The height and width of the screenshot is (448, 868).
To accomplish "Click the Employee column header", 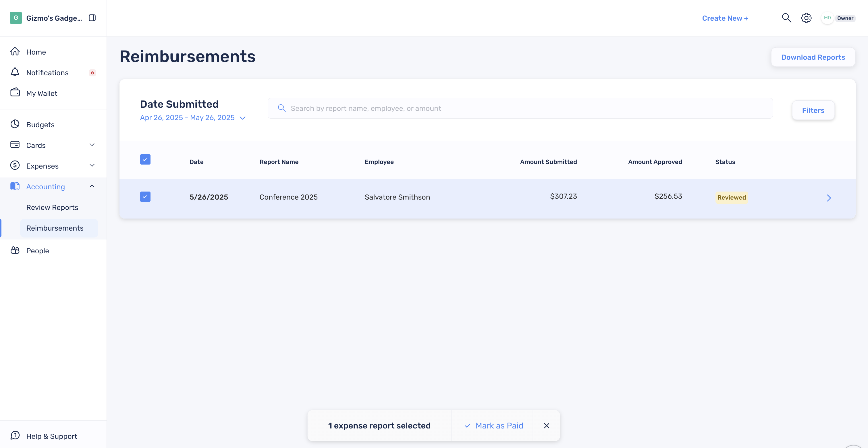I will 379,162.
